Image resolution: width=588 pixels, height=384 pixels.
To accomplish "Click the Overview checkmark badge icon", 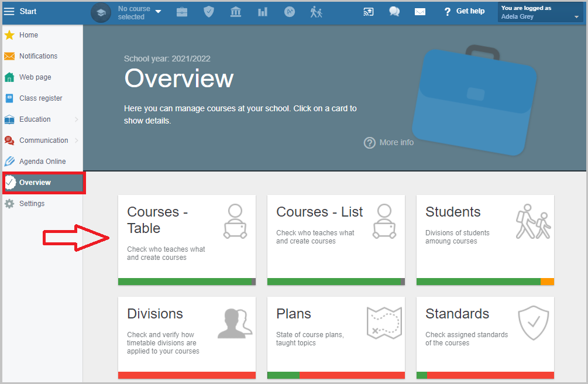I will [10, 183].
